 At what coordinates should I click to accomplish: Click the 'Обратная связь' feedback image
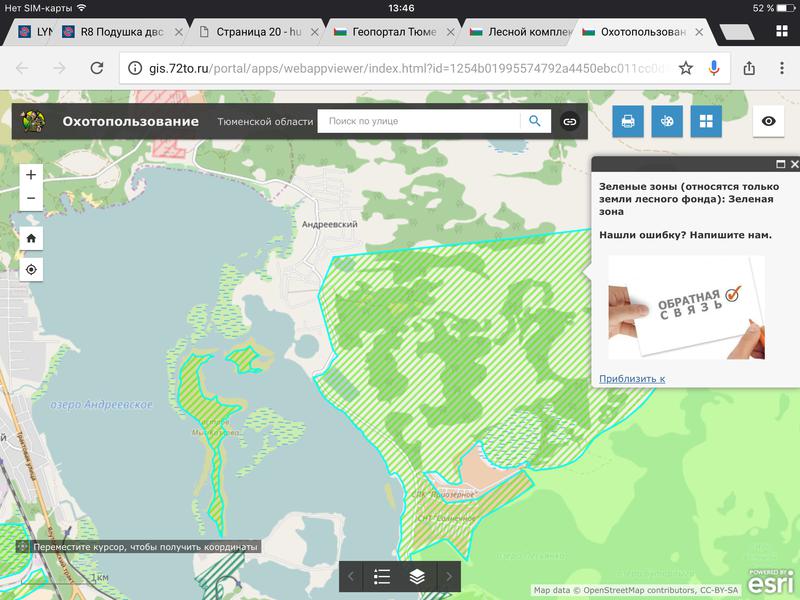(686, 307)
